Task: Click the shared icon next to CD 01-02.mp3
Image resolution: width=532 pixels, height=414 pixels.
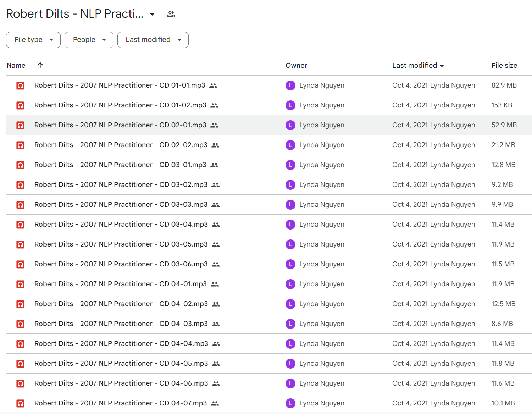Action: pos(214,105)
